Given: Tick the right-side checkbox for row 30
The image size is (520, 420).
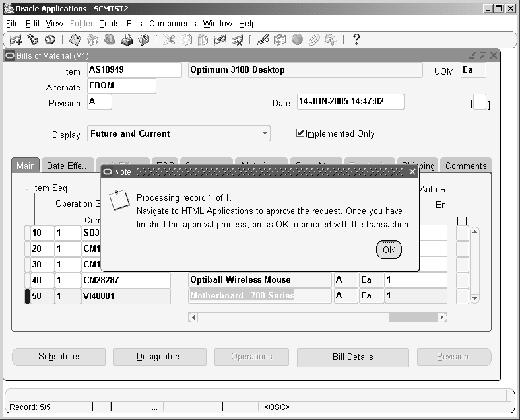Looking at the screenshot, I should click(x=463, y=264).
